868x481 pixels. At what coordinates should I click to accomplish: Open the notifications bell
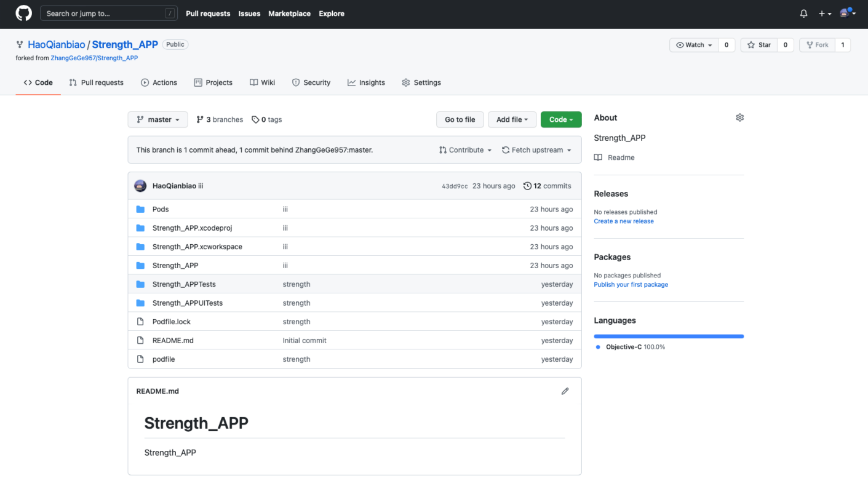coord(803,14)
